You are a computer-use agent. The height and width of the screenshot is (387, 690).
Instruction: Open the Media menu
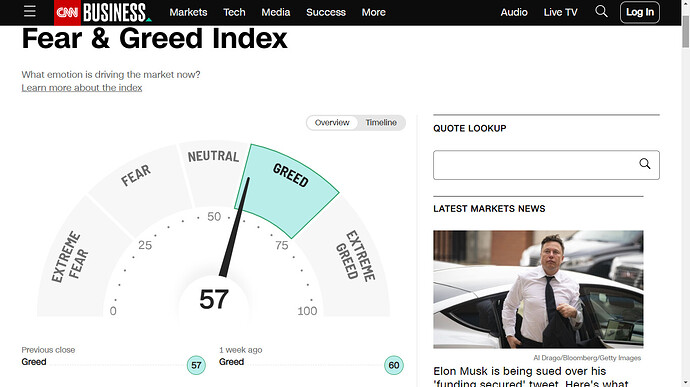[x=275, y=12]
